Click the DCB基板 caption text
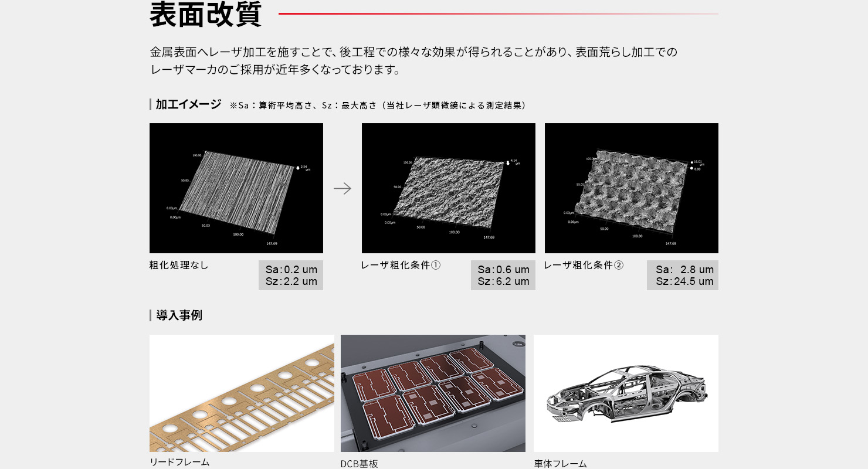Viewport: 868px width, 469px height. coord(360,463)
